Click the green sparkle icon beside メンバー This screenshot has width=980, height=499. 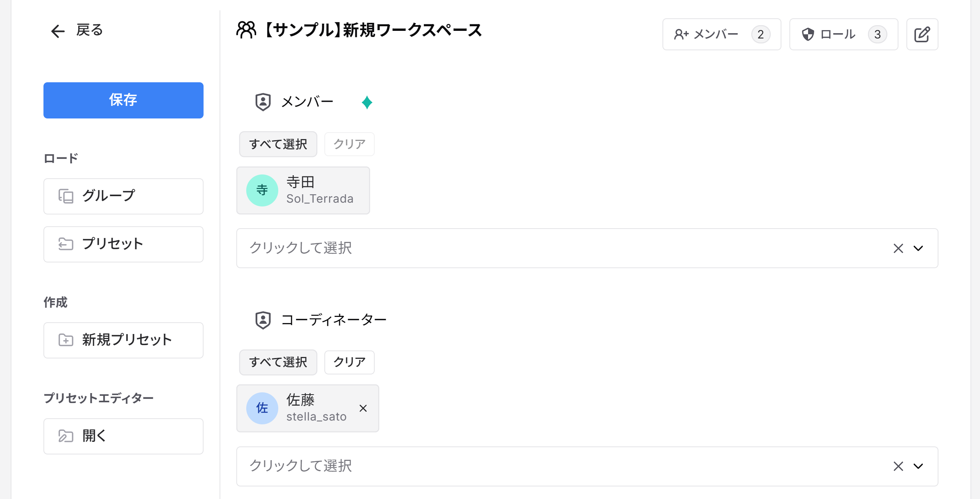pos(367,102)
